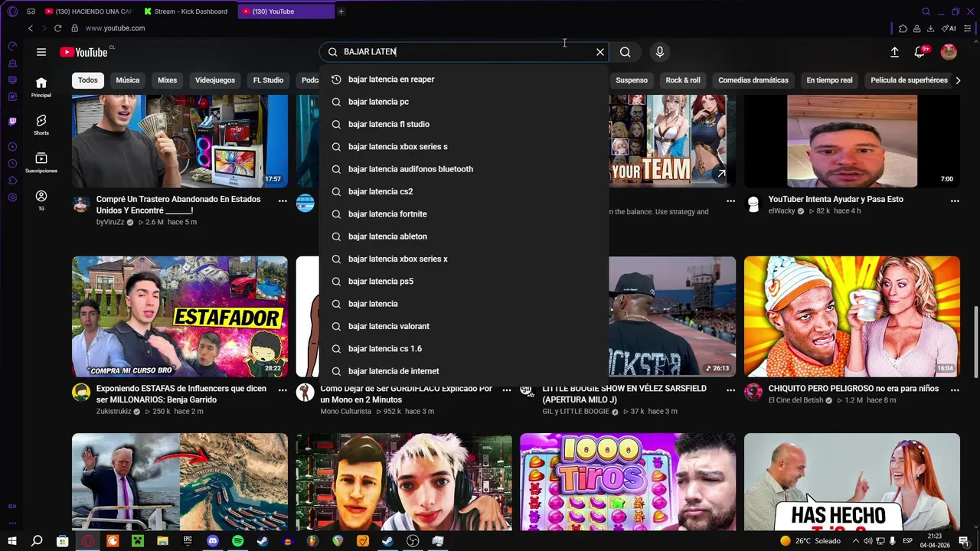Open tab search magnifier in title bar
Viewport: 980px width, 551px height.
click(926, 11)
